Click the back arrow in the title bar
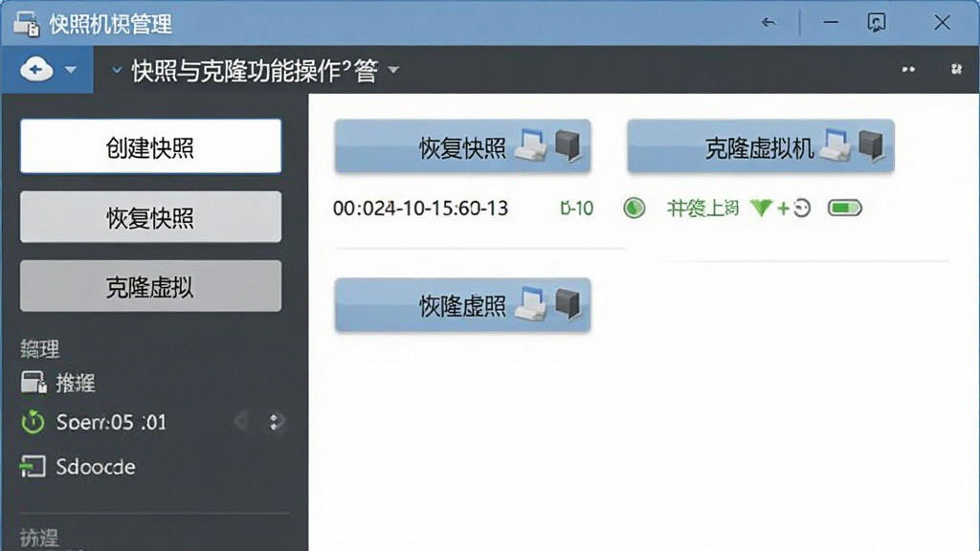Screen dimensions: 980x551 [768, 23]
